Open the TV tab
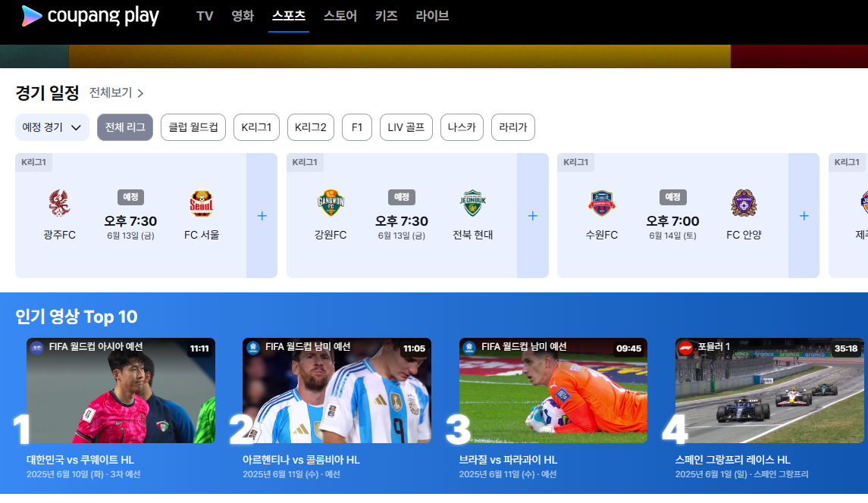Image resolution: width=868 pixels, height=503 pixels. 205,16
